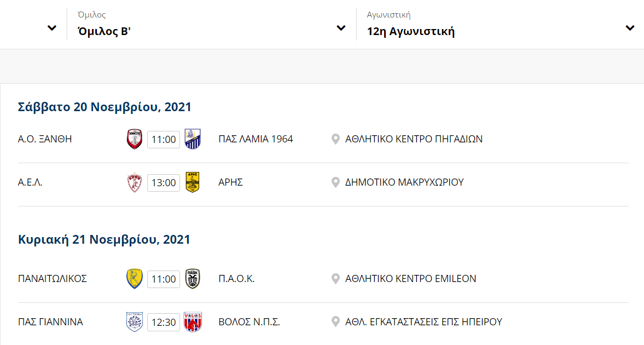Click the ΠΑΣ Λαμία 1964 team crest

click(x=192, y=139)
